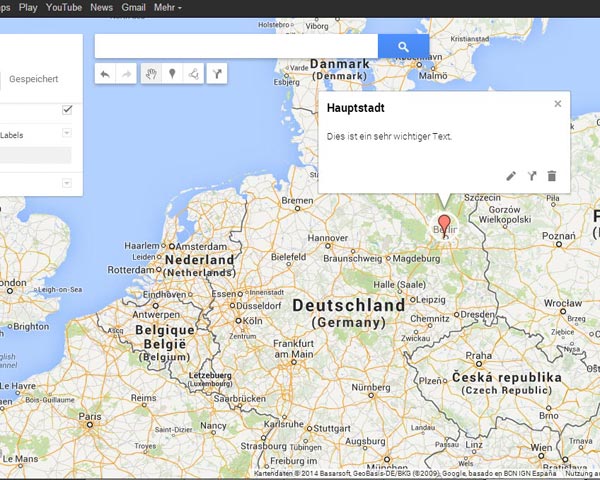The image size is (600, 480).
Task: Open Play in the top bar
Action: (x=28, y=7)
